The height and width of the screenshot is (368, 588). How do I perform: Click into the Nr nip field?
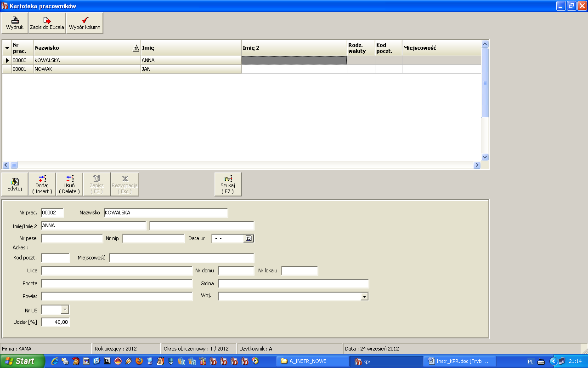(x=153, y=238)
